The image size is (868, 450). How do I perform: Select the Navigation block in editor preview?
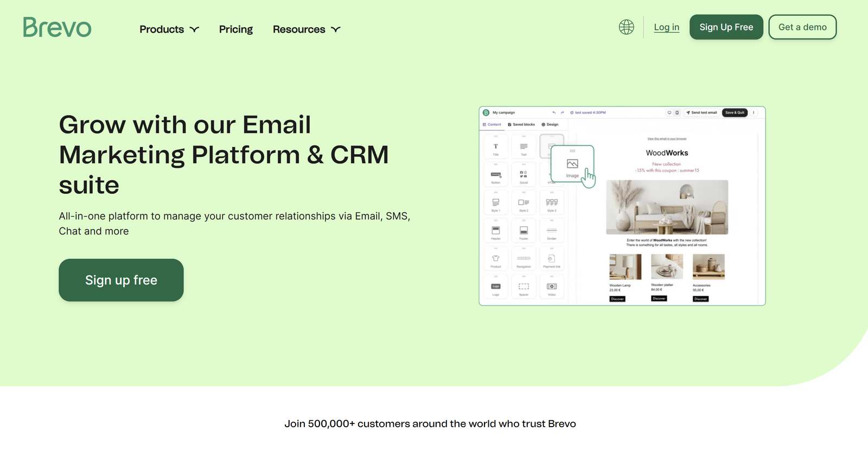coord(524,259)
